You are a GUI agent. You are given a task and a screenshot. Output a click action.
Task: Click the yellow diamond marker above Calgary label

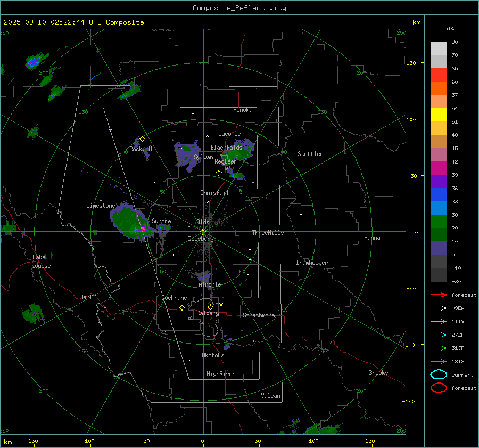(x=210, y=307)
